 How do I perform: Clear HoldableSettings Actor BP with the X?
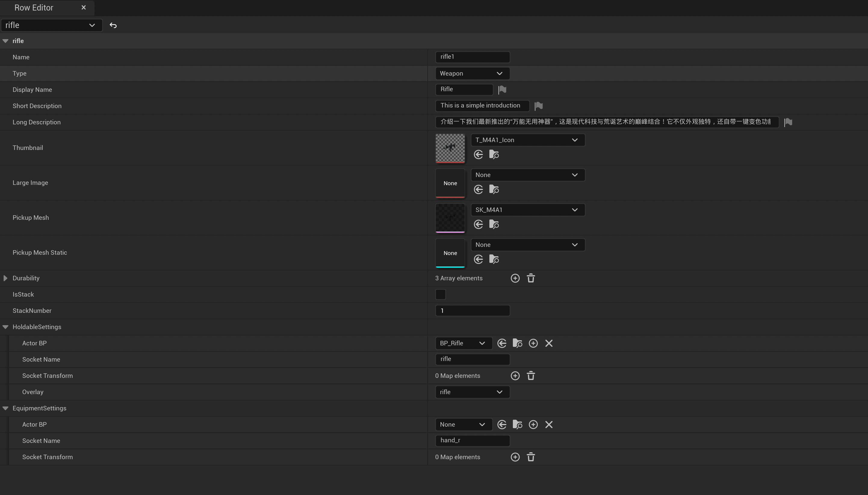[x=549, y=343]
